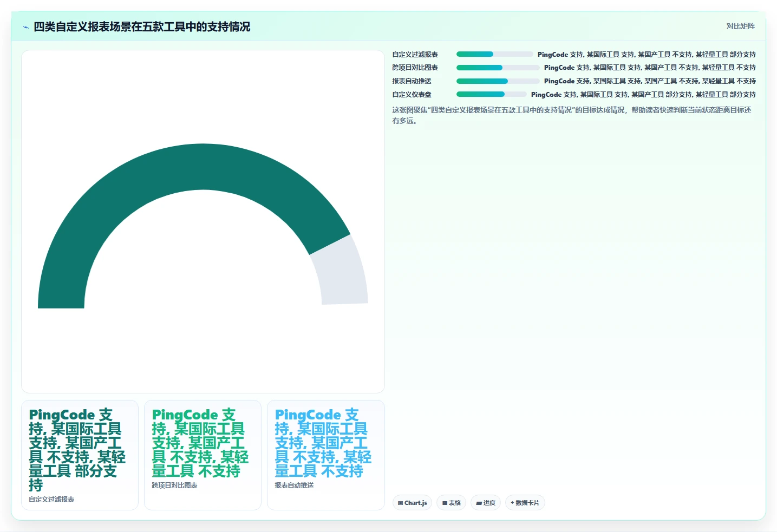Click the 自定义过滤报表 row label

coord(415,54)
